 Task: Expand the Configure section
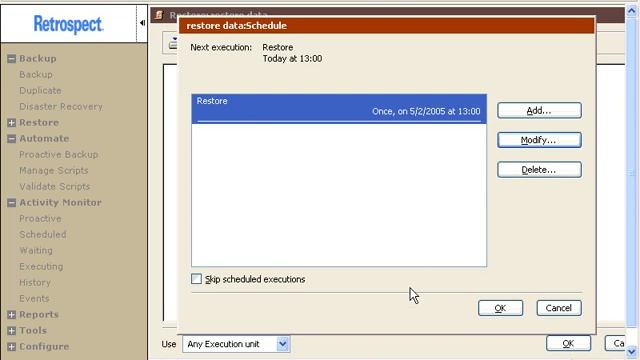pyautogui.click(x=11, y=347)
